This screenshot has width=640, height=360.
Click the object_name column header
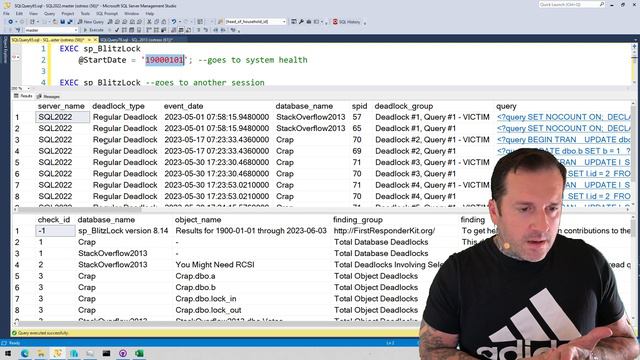198,220
